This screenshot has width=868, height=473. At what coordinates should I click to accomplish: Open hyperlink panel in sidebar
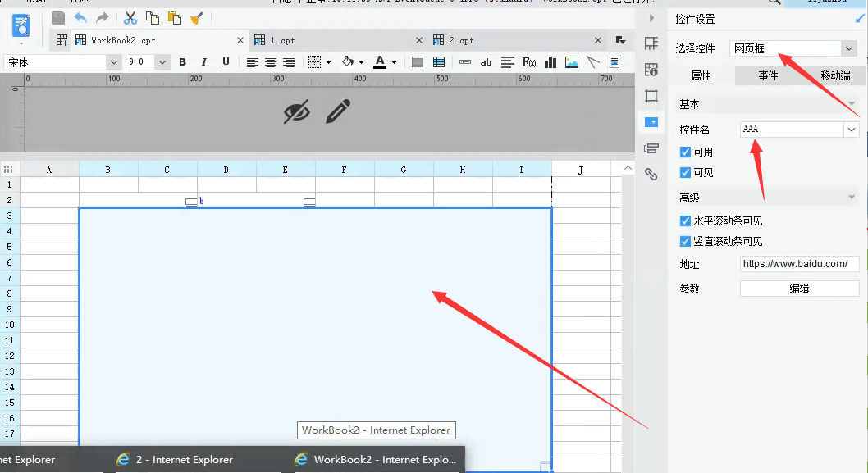click(x=651, y=175)
